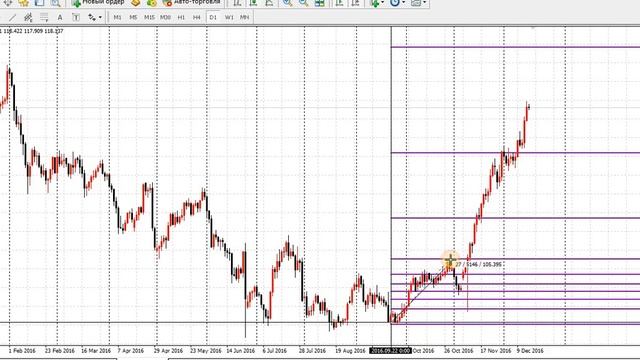Switch to bar chart display
The height and width of the screenshot is (360, 640).
(237, 3)
